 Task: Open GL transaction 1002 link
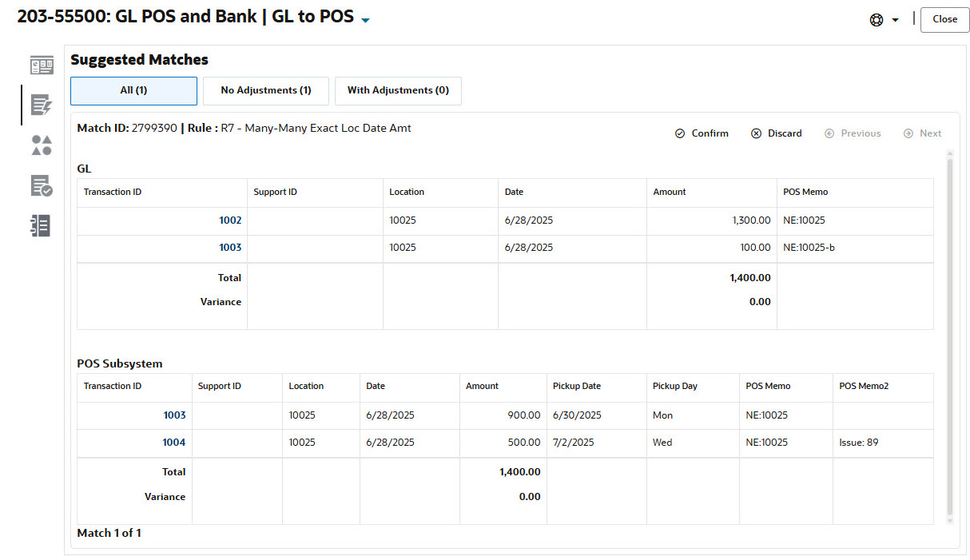pyautogui.click(x=230, y=220)
